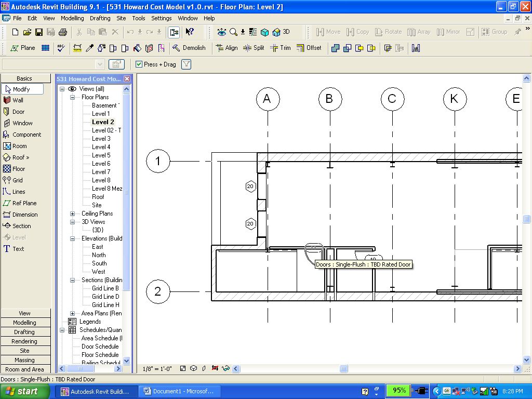This screenshot has width=532, height=399.
Task: Click the drawing area vertical scrollbar thumb
Action: (x=526, y=219)
